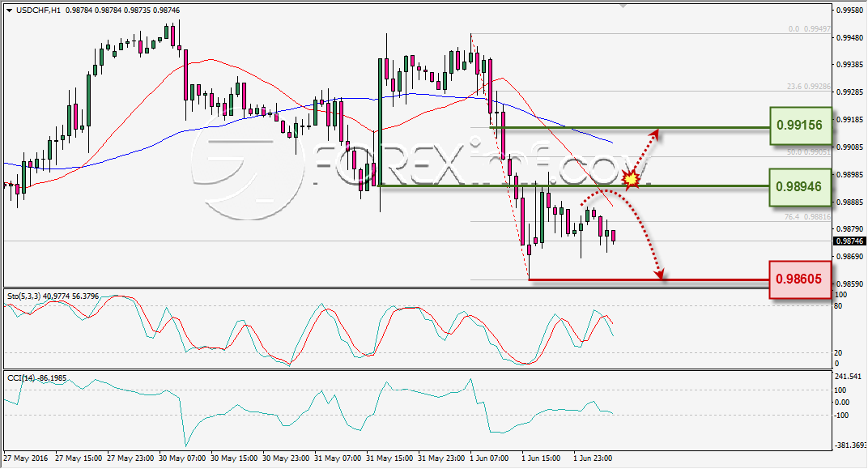The width and height of the screenshot is (868, 469).
Task: Select Fibonacci level label 76.4 0.98816
Action: [x=807, y=217]
